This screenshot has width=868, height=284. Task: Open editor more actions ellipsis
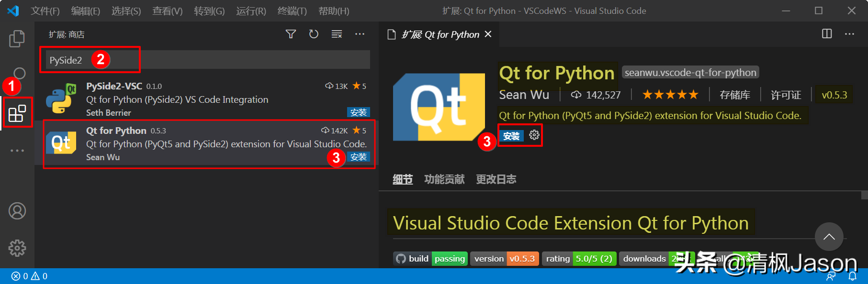pos(849,34)
